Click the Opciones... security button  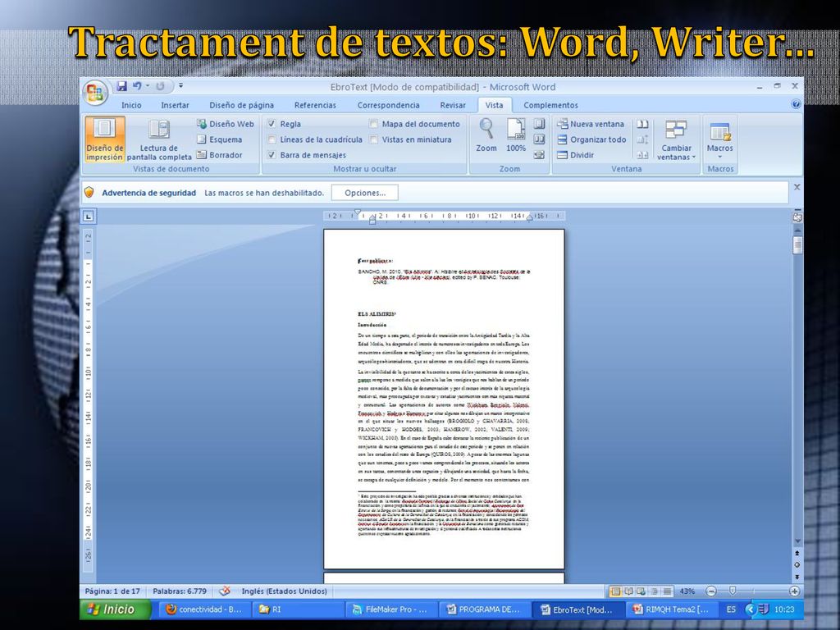[365, 193]
